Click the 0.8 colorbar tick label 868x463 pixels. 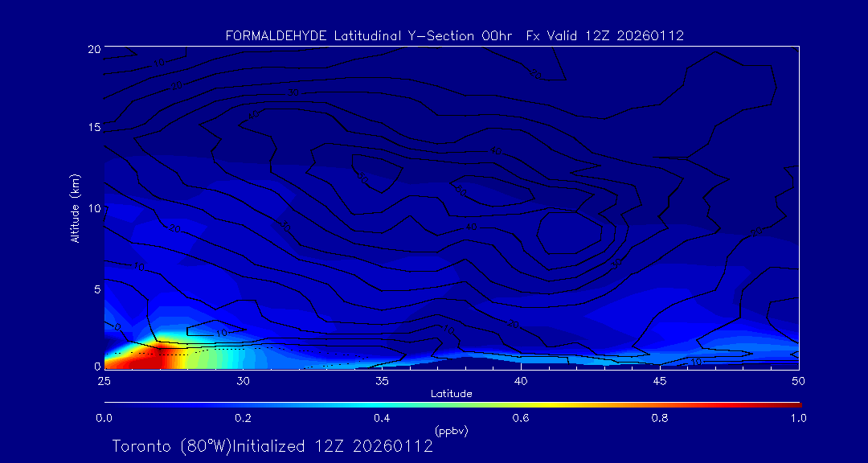(x=660, y=418)
